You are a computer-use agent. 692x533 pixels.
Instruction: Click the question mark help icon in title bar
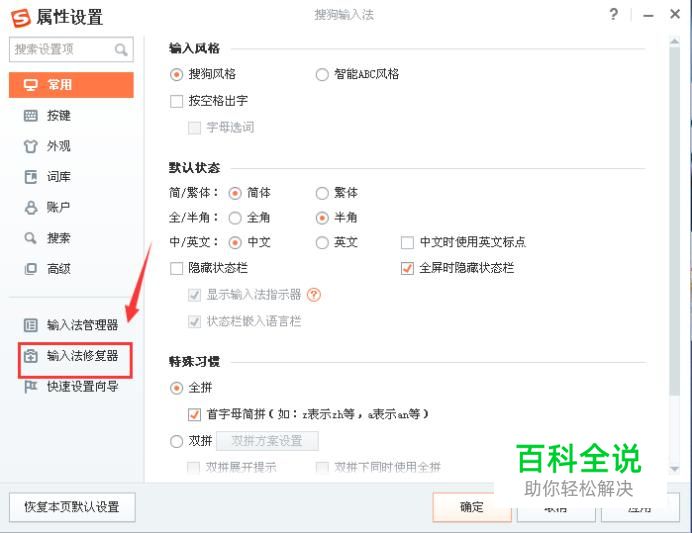pos(613,15)
